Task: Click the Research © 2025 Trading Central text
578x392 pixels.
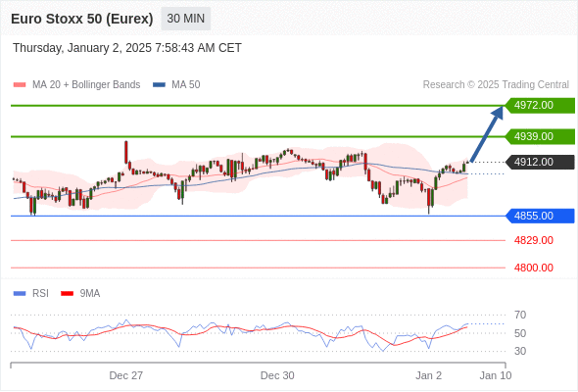Action: coord(496,85)
